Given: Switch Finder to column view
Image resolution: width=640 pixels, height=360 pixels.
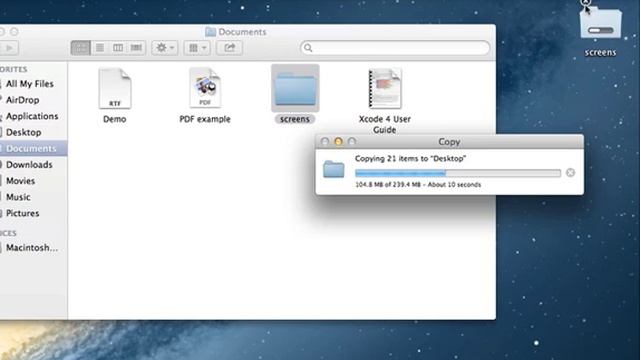Looking at the screenshot, I should tap(118, 48).
